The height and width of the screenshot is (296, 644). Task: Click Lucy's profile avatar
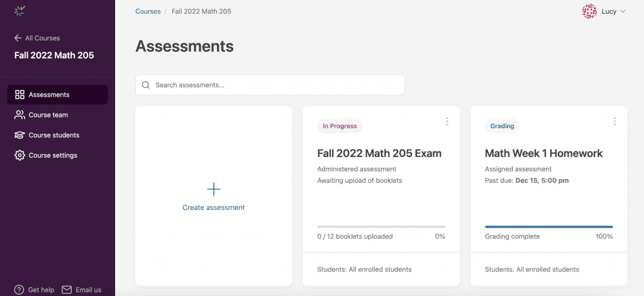click(x=589, y=11)
